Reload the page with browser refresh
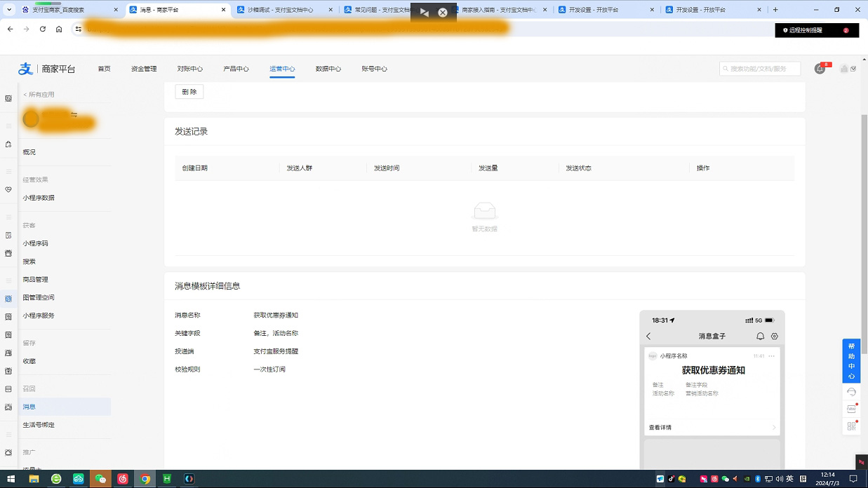Screen dimensions: 868x488 click(43, 29)
